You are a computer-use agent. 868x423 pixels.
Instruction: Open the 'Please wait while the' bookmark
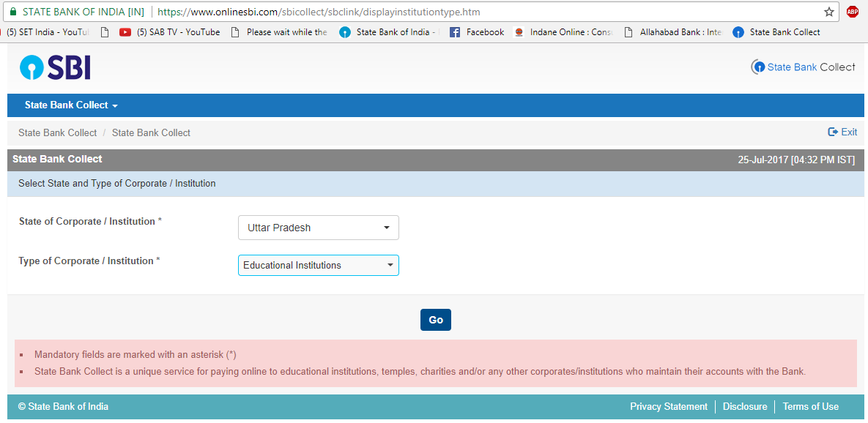pos(279,32)
